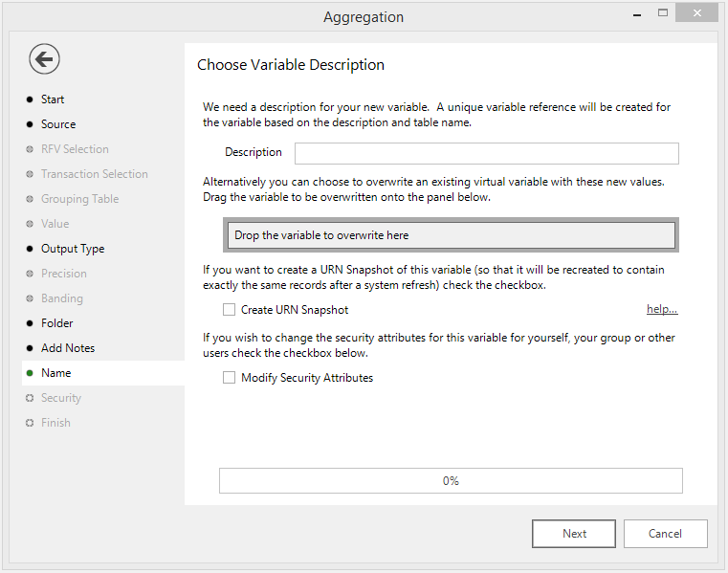Go to the Source step
This screenshot has height=573, width=728.
(58, 124)
